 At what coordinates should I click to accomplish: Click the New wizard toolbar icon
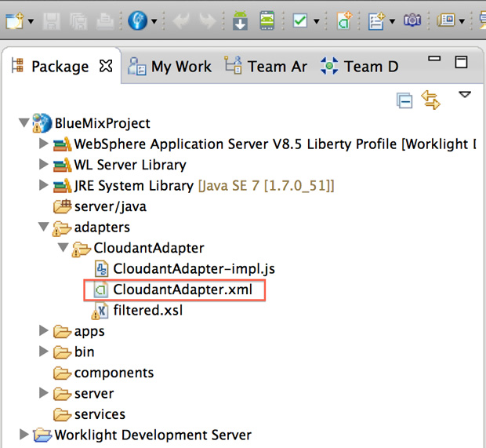point(15,21)
